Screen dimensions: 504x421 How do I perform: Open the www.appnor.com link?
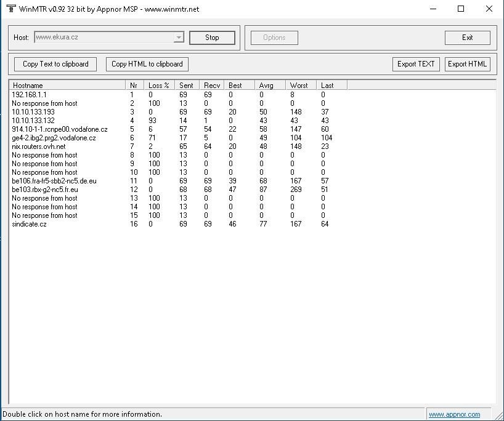point(454,414)
